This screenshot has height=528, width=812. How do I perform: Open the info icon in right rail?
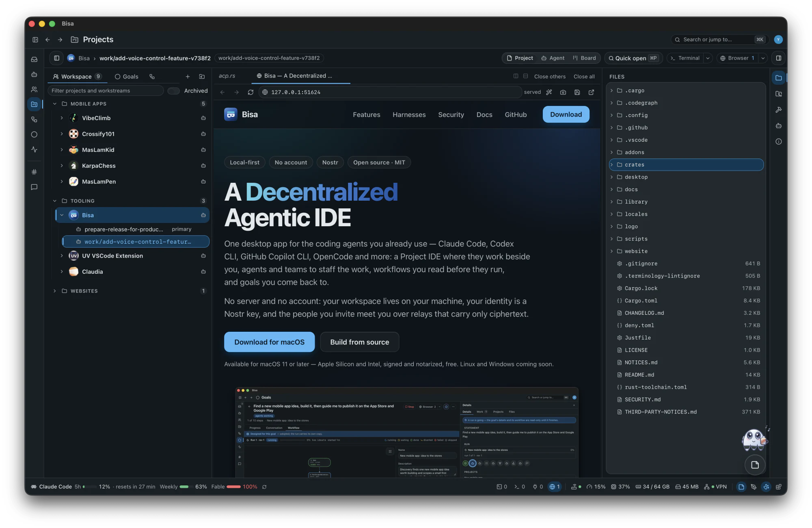point(778,141)
